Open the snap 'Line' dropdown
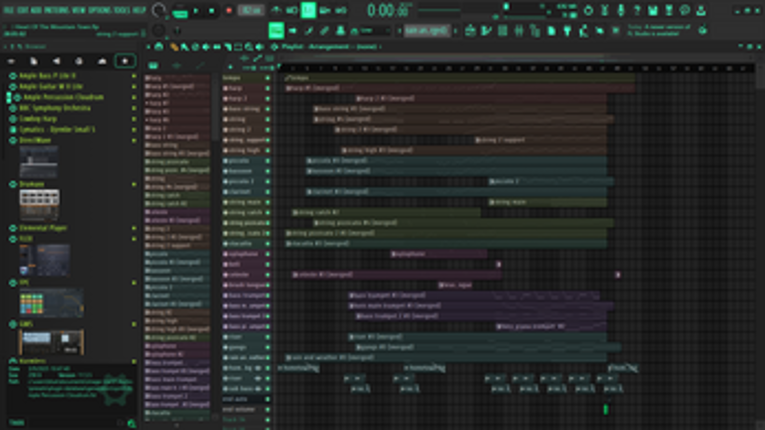The width and height of the screenshot is (765, 430). click(375, 31)
